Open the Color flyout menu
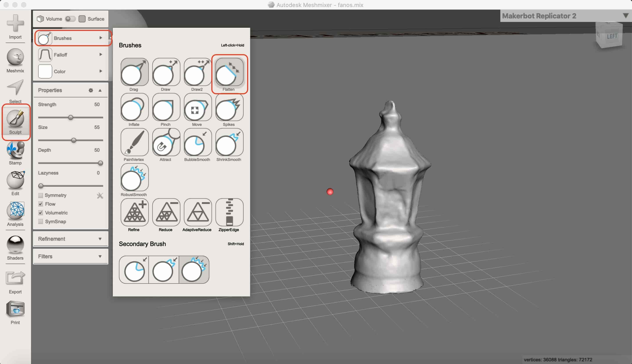632x364 pixels. point(71,71)
